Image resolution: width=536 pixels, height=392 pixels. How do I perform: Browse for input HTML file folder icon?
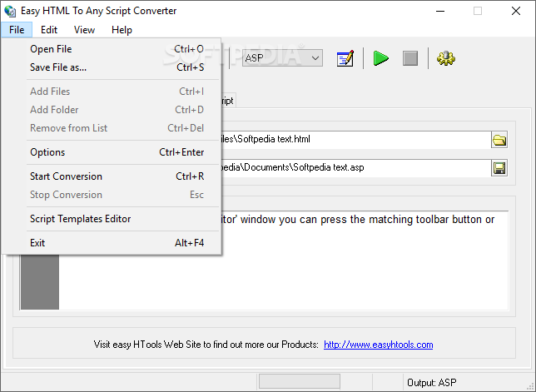click(x=499, y=140)
